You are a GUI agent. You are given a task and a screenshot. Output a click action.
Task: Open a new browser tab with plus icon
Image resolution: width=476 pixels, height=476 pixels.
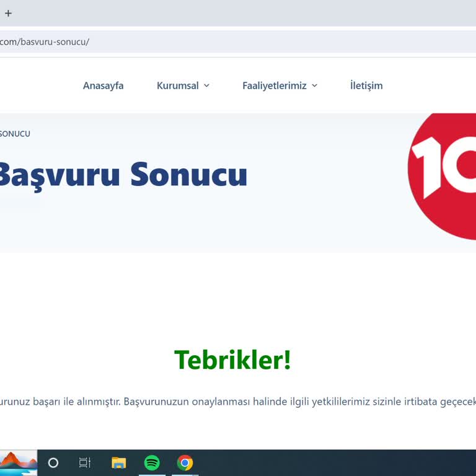pyautogui.click(x=8, y=14)
